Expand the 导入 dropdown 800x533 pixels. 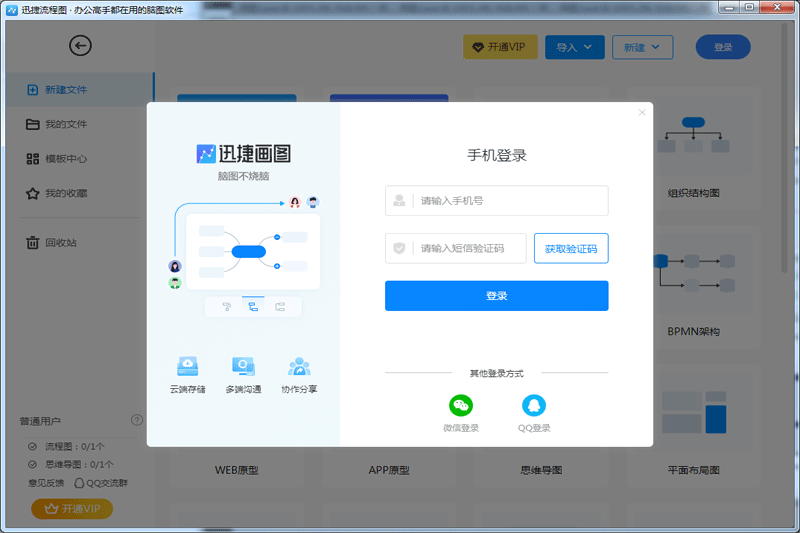click(x=575, y=47)
